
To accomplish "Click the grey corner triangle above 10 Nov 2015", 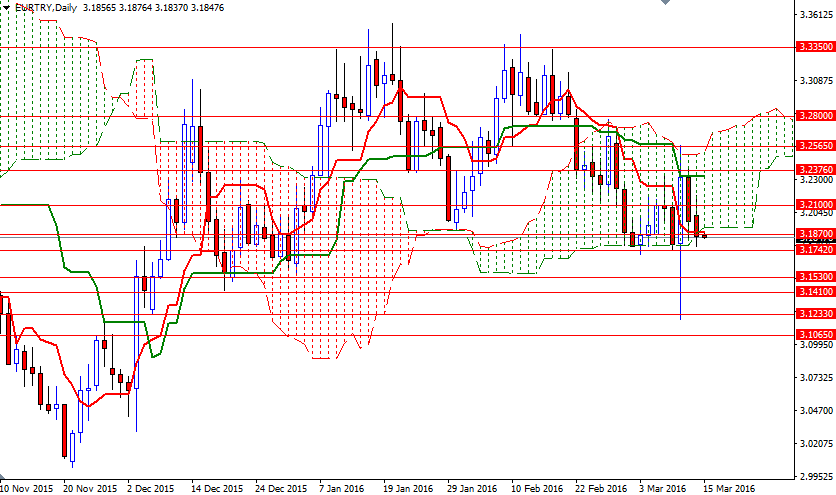I will pos(2,476).
